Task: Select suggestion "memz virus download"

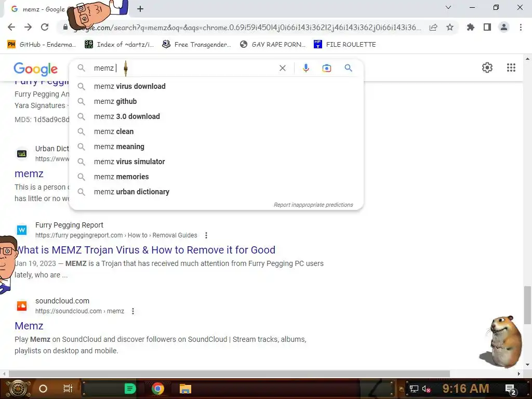Action: pyautogui.click(x=216, y=86)
